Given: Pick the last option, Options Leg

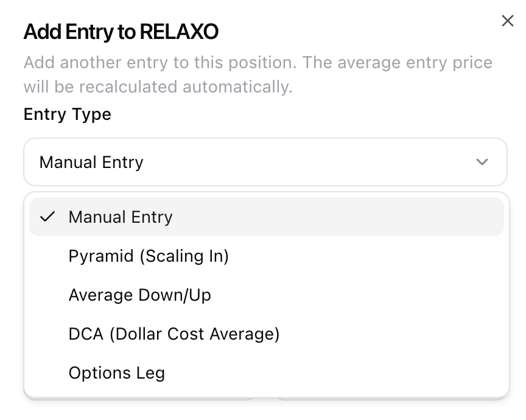Looking at the screenshot, I should click(x=267, y=373).
